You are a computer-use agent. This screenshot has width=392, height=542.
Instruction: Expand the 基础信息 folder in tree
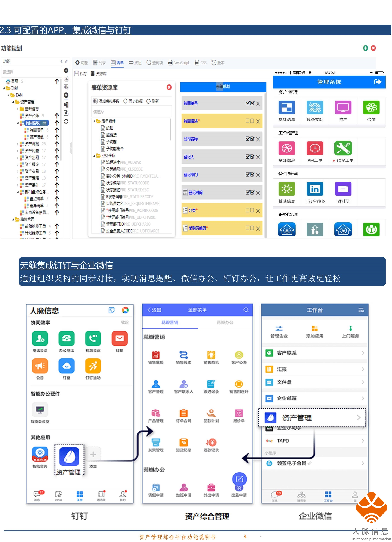pyautogui.click(x=17, y=109)
